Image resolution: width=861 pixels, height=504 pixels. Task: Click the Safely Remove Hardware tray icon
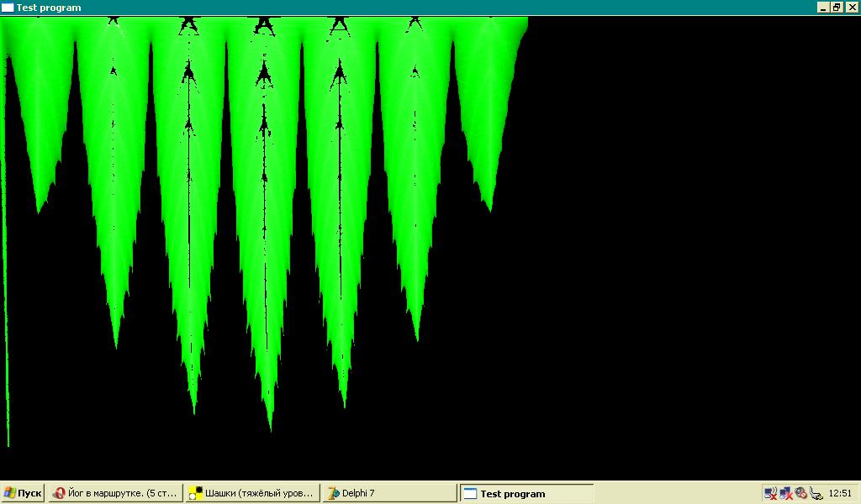(x=816, y=494)
